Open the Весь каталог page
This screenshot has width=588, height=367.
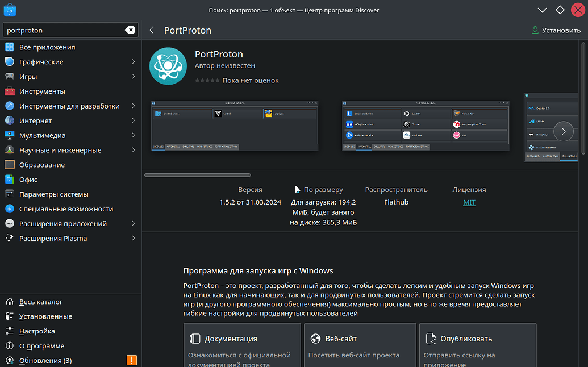70,302
